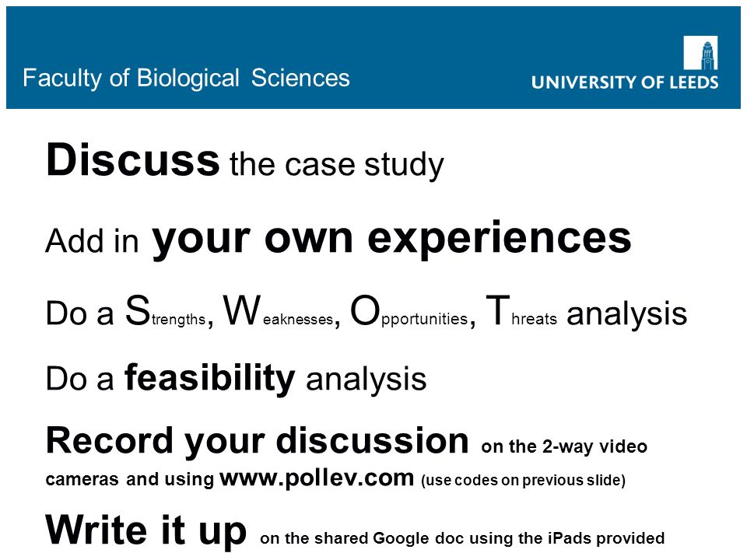Image resolution: width=747 pixels, height=560 pixels.
Task: Click the heading 'Write it up'
Action: [146, 531]
